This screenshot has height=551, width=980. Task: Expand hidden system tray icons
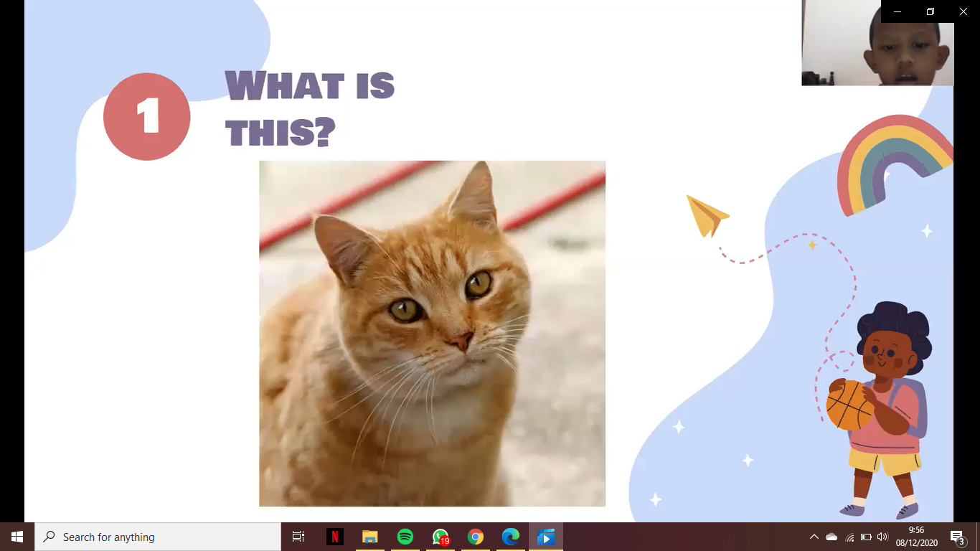(x=814, y=537)
